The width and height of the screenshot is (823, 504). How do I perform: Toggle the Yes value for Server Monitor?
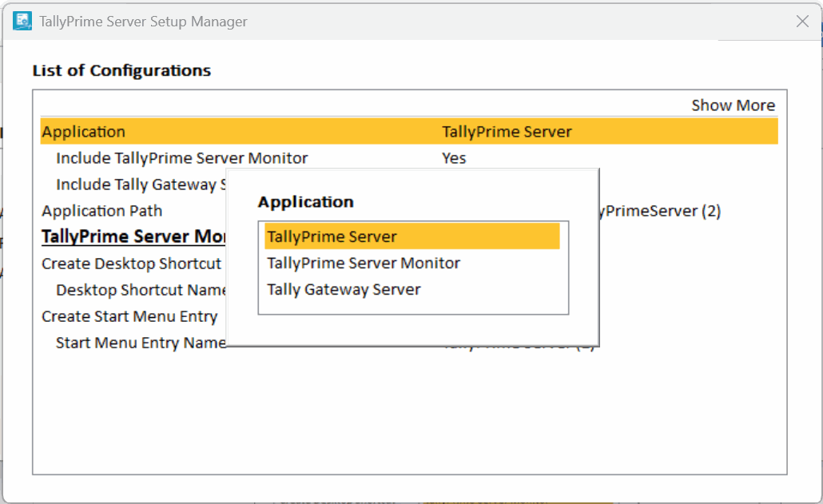point(454,158)
